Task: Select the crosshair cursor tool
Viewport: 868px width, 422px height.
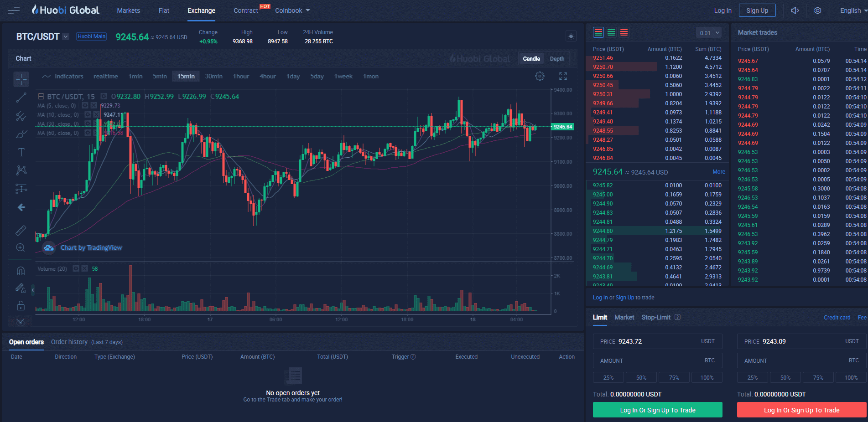Action: [21, 79]
